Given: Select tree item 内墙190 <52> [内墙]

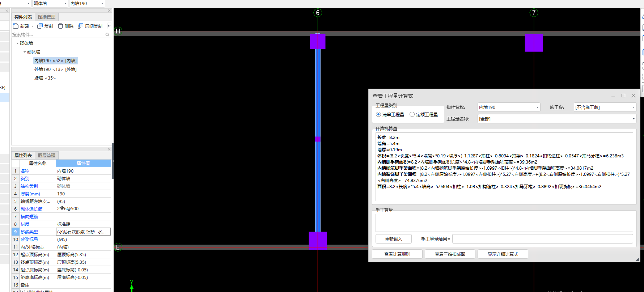Looking at the screenshot, I should pos(55,61).
